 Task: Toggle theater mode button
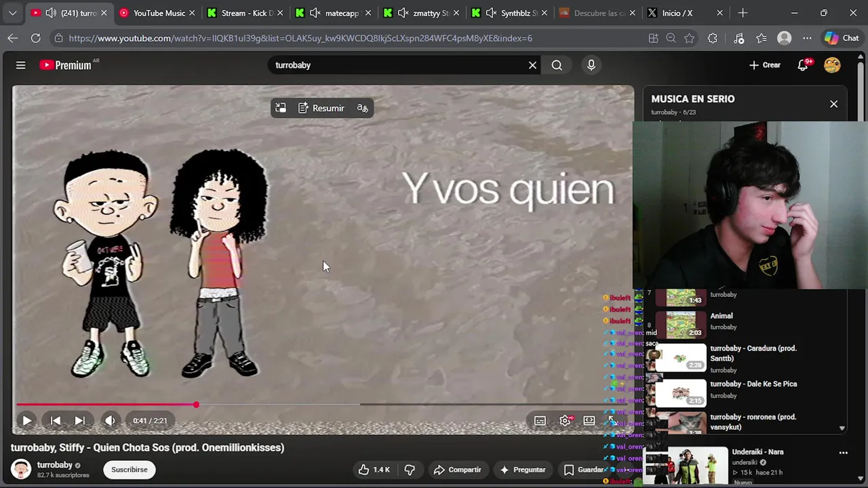coord(589,421)
